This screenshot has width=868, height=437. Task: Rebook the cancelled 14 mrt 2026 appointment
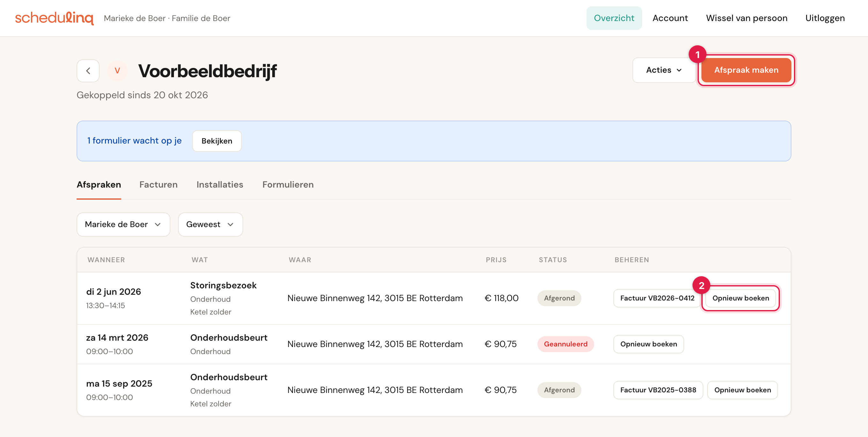[x=649, y=344]
